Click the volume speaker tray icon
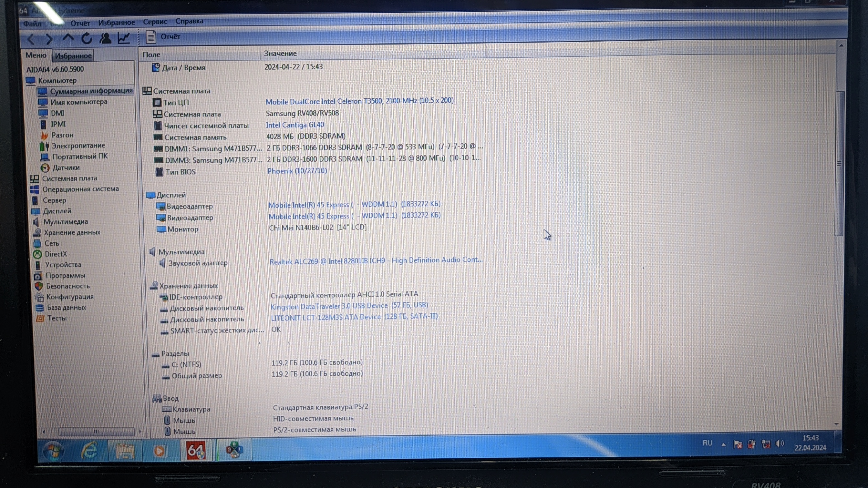 (780, 443)
